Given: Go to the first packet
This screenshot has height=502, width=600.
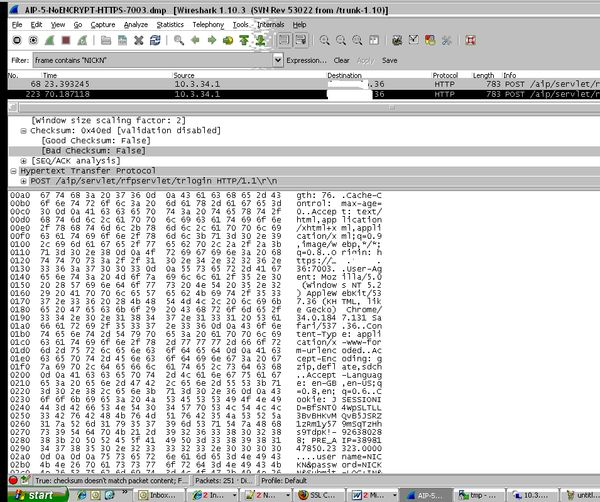Looking at the screenshot, I should (x=244, y=40).
